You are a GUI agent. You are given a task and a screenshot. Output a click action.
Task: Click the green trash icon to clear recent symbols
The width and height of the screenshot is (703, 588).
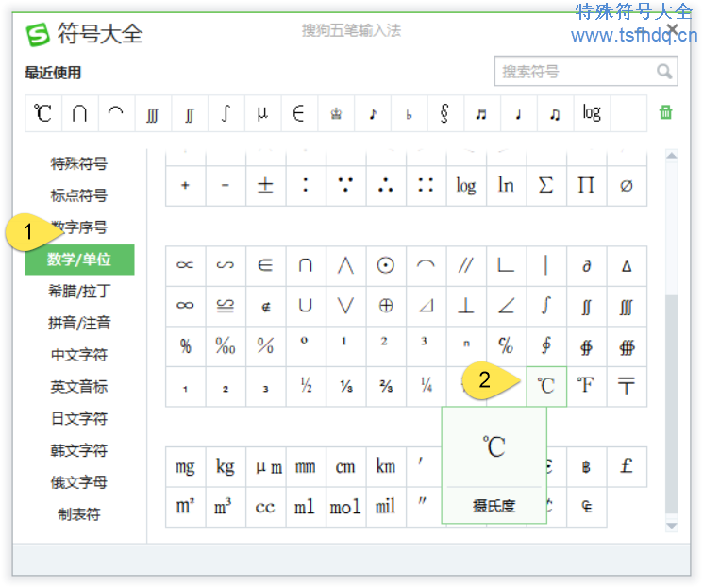pos(665,112)
